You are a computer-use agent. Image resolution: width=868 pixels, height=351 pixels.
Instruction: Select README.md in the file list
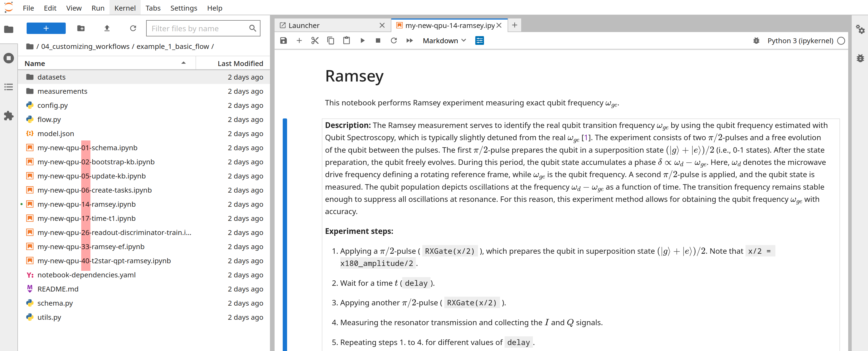(144, 289)
